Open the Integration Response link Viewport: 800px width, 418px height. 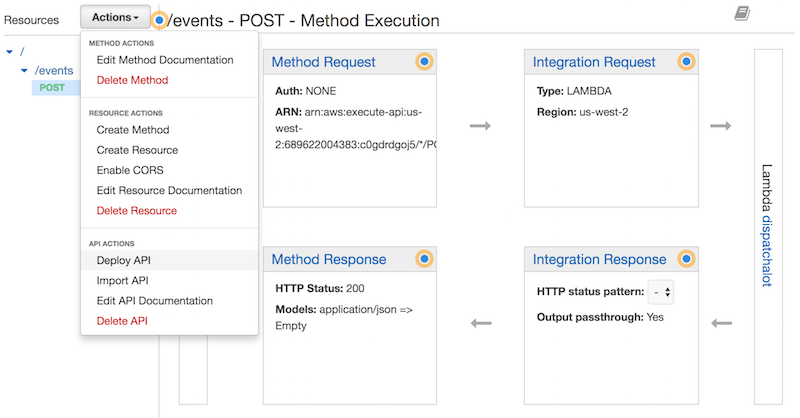pyautogui.click(x=599, y=260)
